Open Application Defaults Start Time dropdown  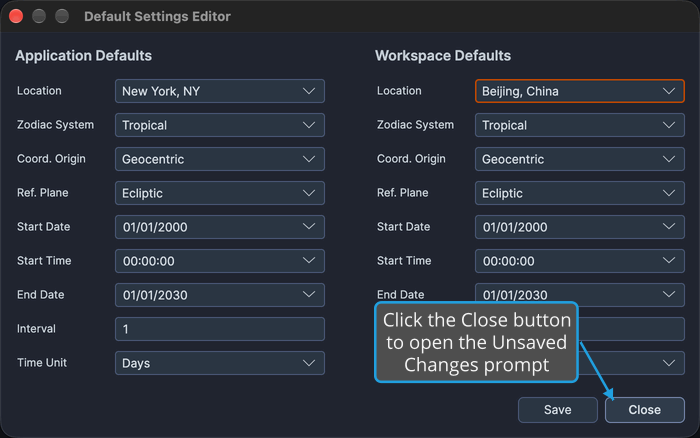pos(220,261)
